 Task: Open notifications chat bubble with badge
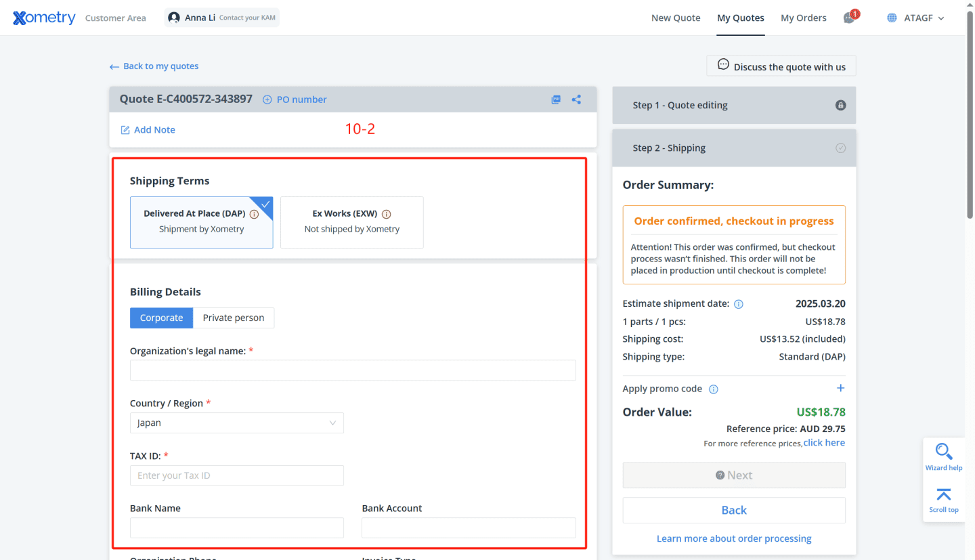pos(849,17)
